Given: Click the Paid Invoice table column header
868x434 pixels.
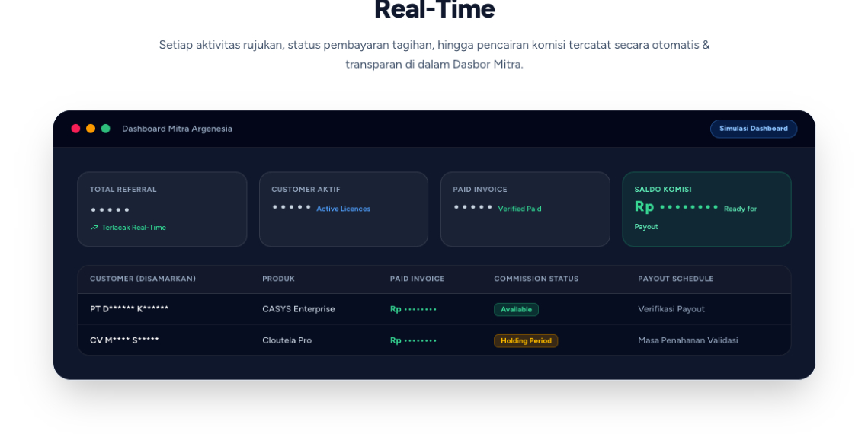Looking at the screenshot, I should click(x=418, y=279).
